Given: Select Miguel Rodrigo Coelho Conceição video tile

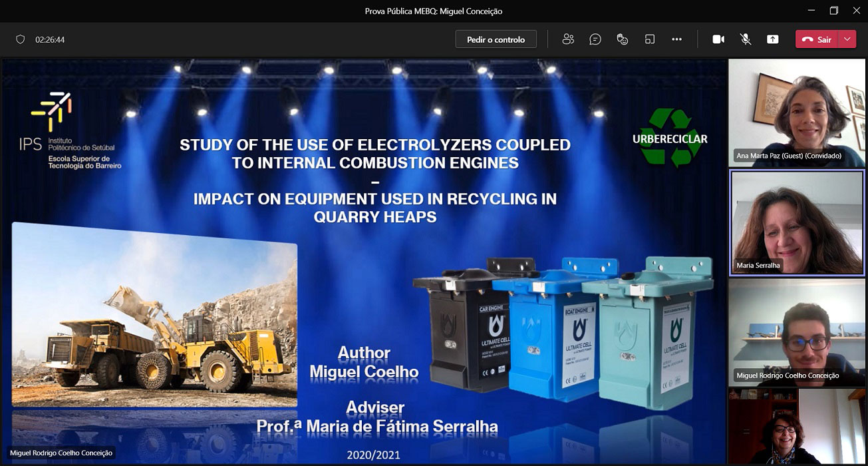Looking at the screenshot, I should tap(797, 331).
